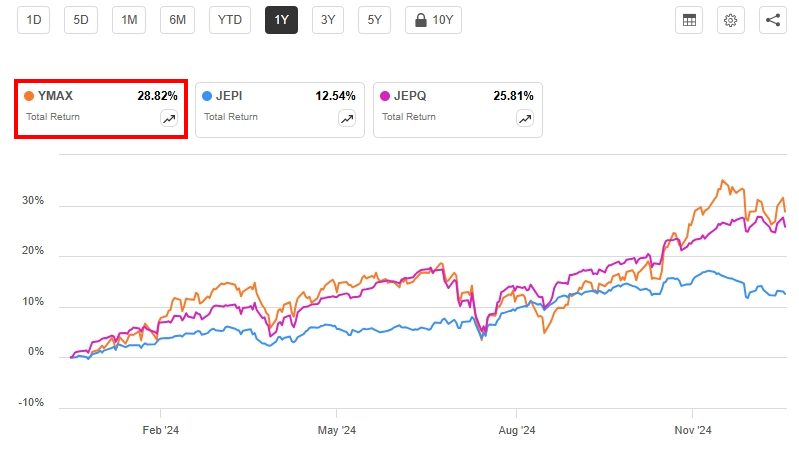The width and height of the screenshot is (799, 451).
Task: Select the 5D time range
Action: click(81, 20)
